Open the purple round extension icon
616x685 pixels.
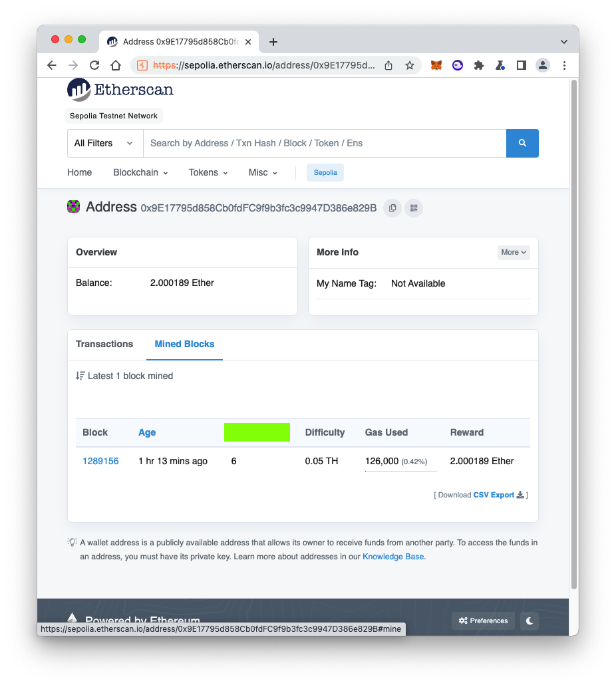click(x=458, y=66)
